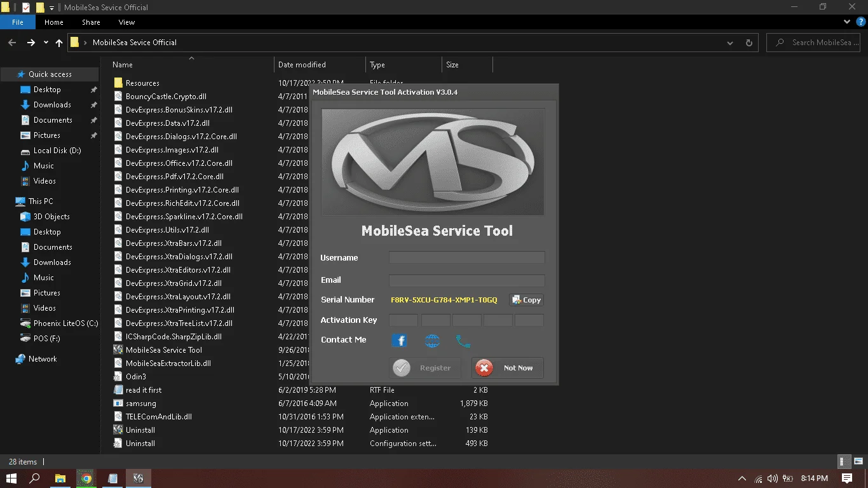
Task: Switch to the Home ribbon tab
Action: pyautogui.click(x=54, y=22)
